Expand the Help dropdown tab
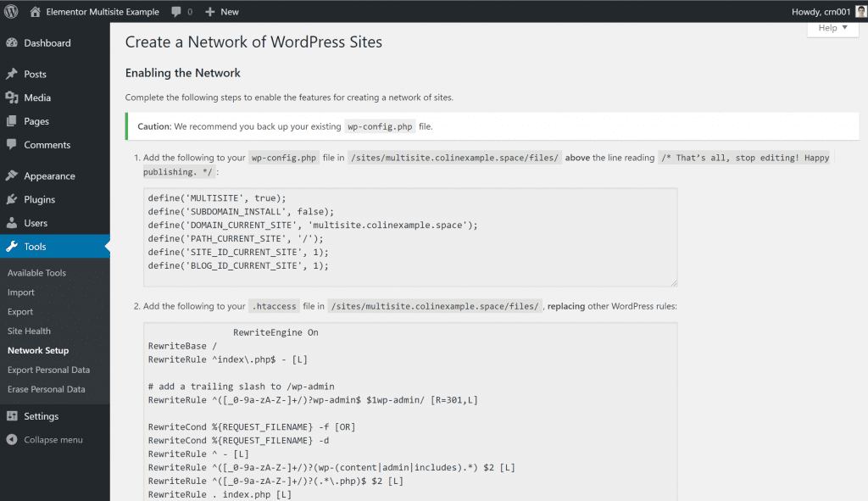The height and width of the screenshot is (501, 868). pos(833,28)
